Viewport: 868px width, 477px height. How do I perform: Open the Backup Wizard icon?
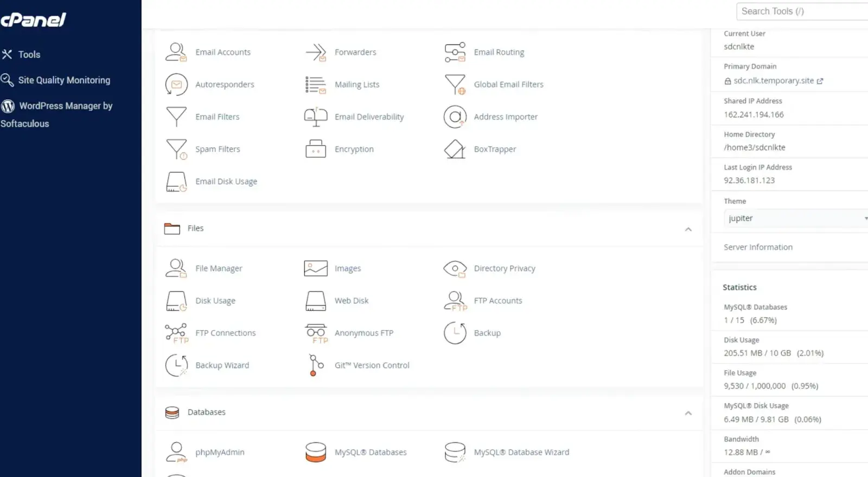[176, 365]
